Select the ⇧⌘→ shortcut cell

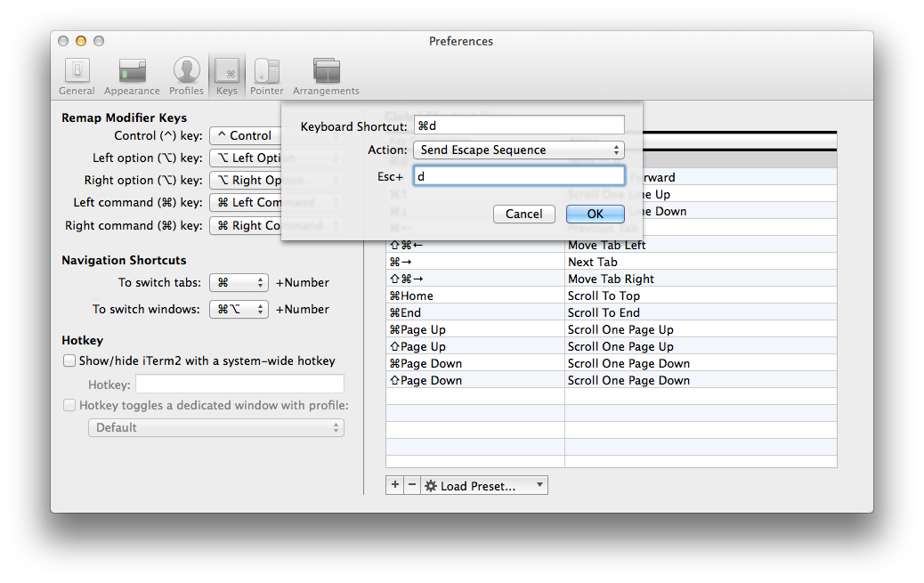pyautogui.click(x=475, y=279)
